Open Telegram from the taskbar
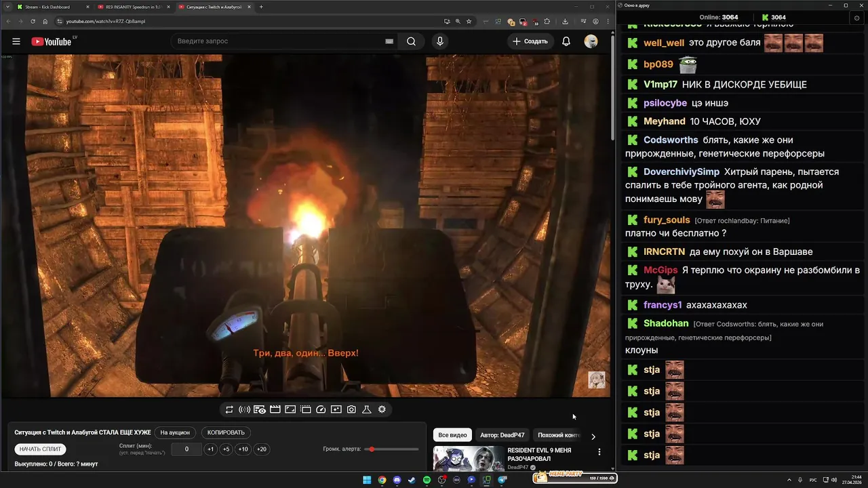 tap(502, 480)
